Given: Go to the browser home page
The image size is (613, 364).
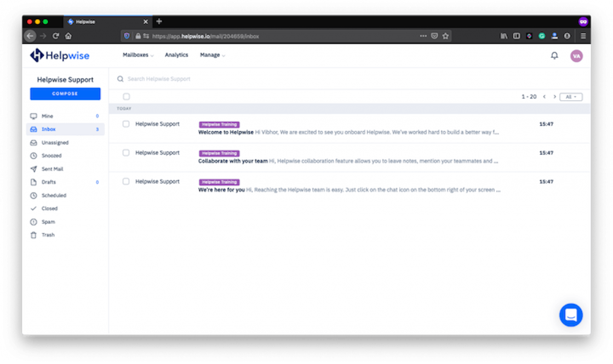Looking at the screenshot, I should 68,36.
